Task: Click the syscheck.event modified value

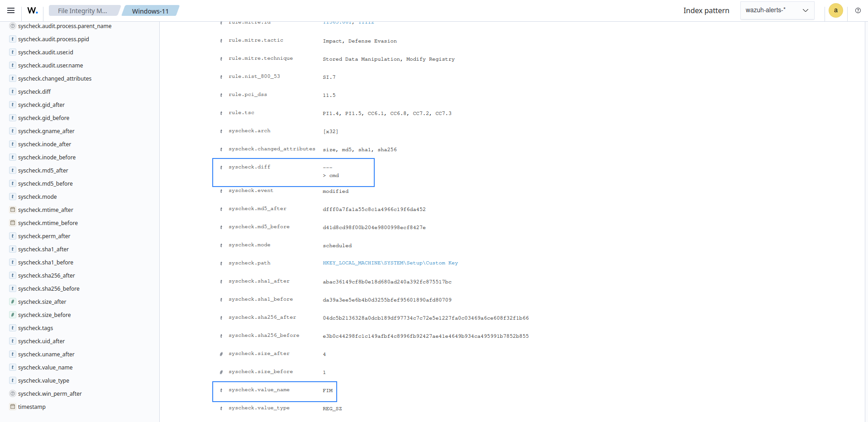Action: 335,192
